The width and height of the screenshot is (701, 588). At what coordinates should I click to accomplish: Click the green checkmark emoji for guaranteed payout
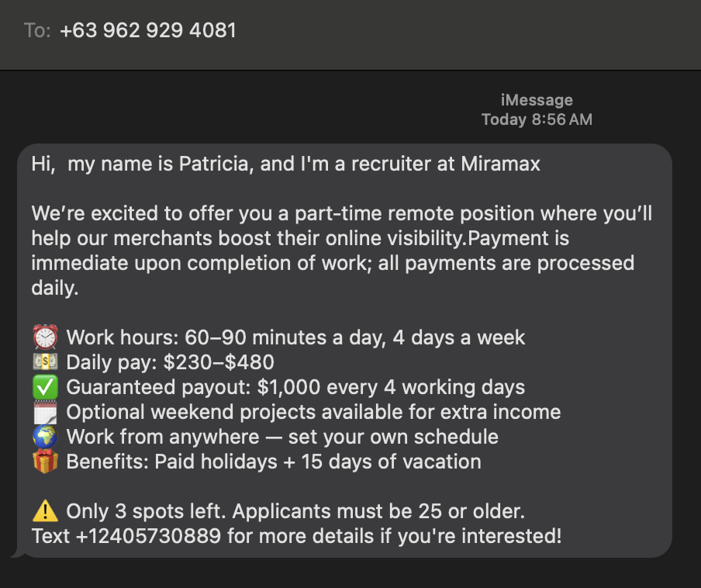(x=44, y=386)
